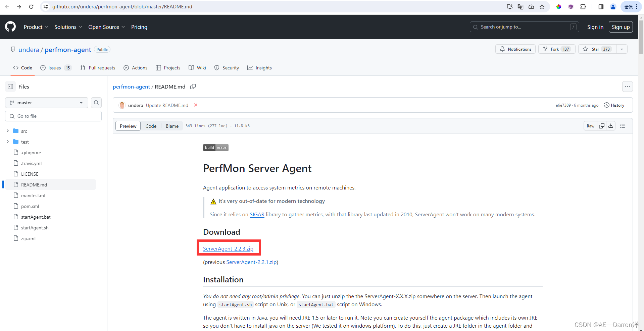Click the Go to file input
This screenshot has height=331, width=644.
pyautogui.click(x=53, y=116)
